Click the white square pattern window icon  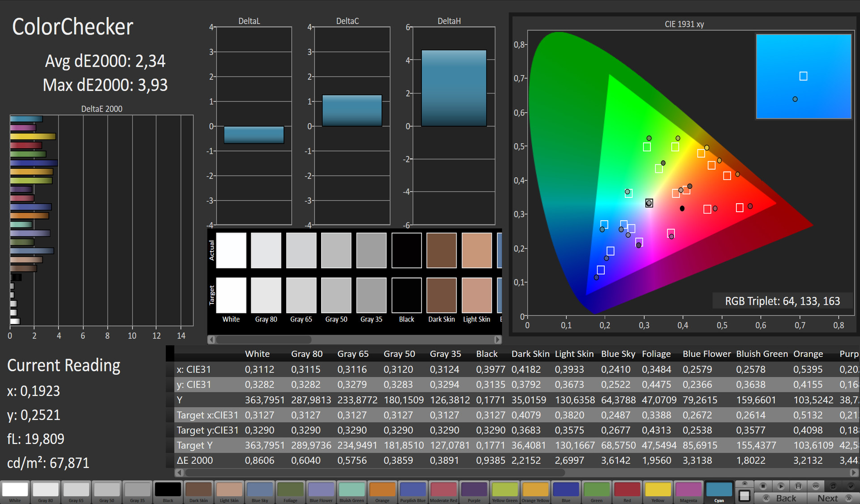744,496
